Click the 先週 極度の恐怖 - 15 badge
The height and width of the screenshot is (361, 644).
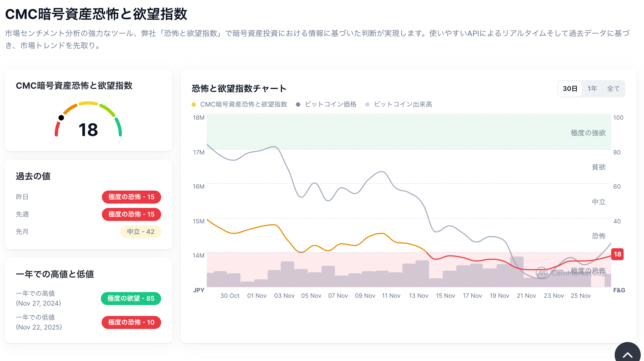click(131, 214)
